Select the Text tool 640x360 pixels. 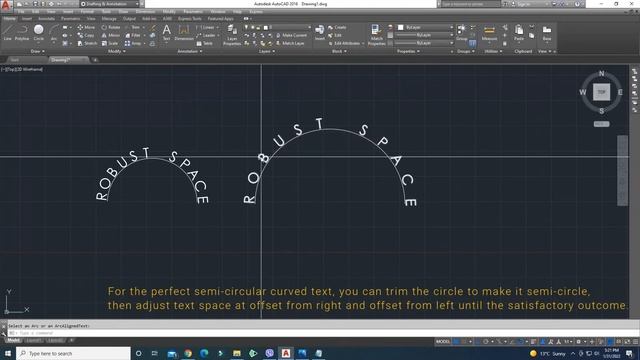pyautogui.click(x=167, y=32)
